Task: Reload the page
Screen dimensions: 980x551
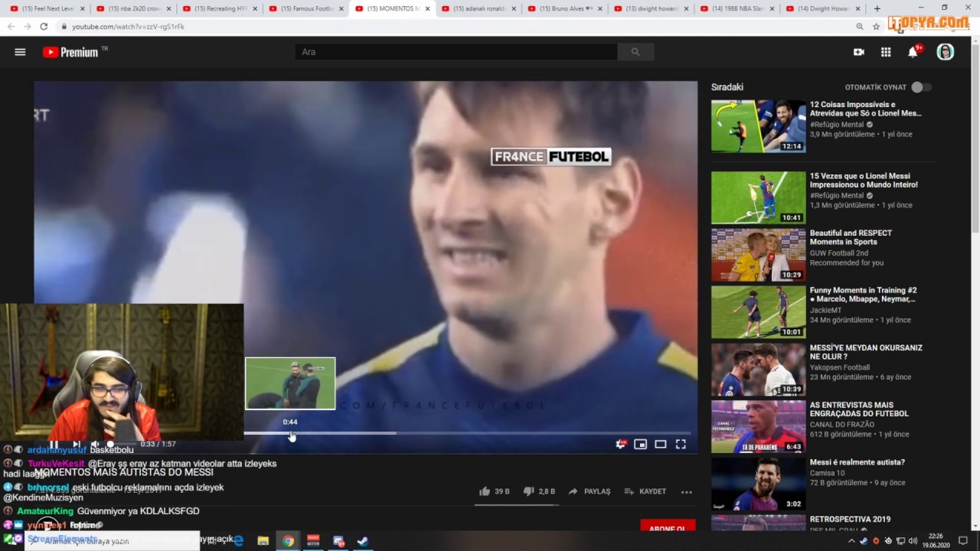Action: click(44, 26)
